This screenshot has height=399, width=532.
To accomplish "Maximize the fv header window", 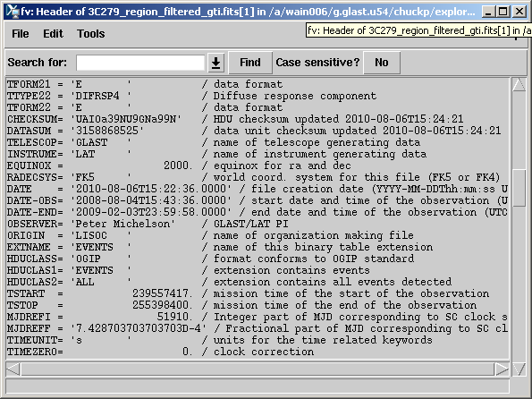I will pyautogui.click(x=502, y=13).
